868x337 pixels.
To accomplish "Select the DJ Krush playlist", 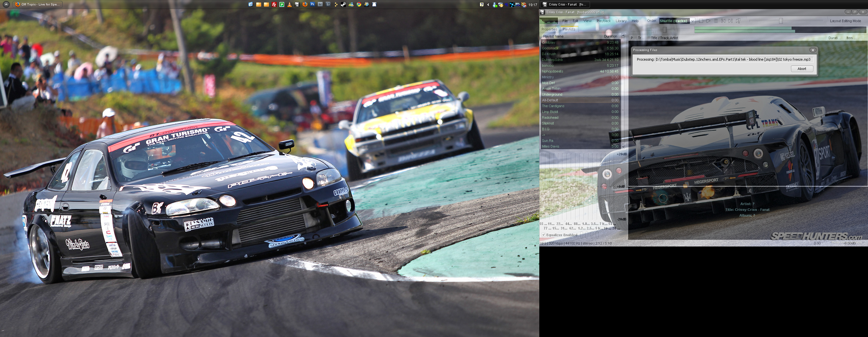I will pos(580,54).
